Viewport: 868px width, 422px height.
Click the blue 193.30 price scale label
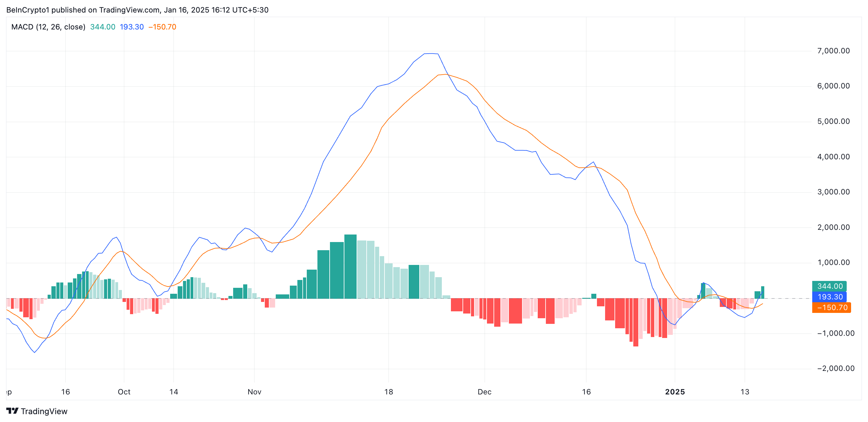(x=829, y=297)
